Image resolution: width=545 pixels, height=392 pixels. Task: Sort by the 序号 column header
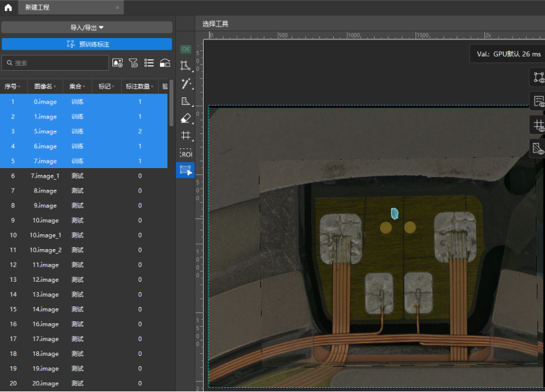point(12,86)
